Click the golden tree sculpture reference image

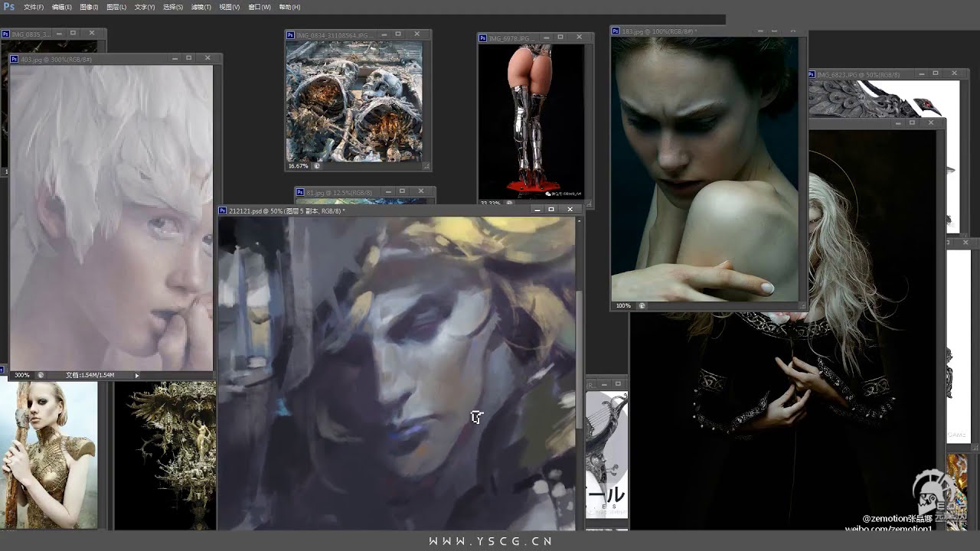click(x=165, y=455)
